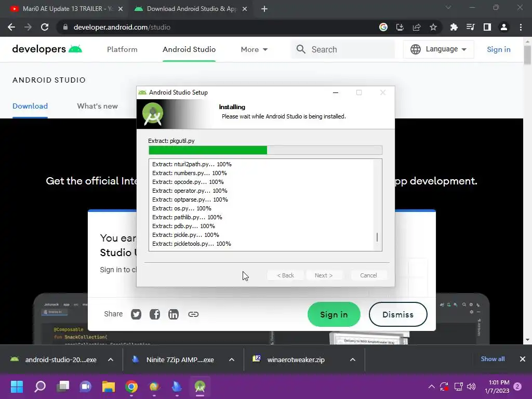Image resolution: width=532 pixels, height=399 pixels.
Task: Toggle the Chrome side panel icon
Action: [x=487, y=27]
